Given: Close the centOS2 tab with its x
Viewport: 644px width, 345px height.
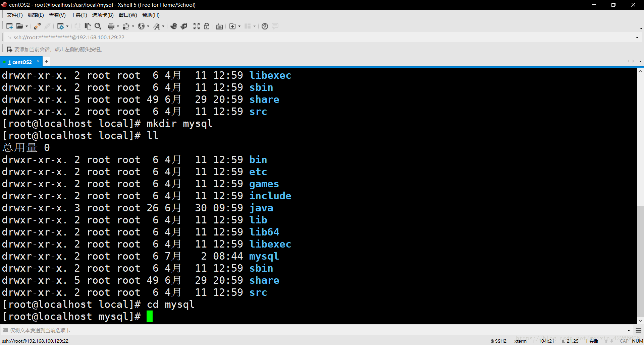Looking at the screenshot, I should click(38, 61).
